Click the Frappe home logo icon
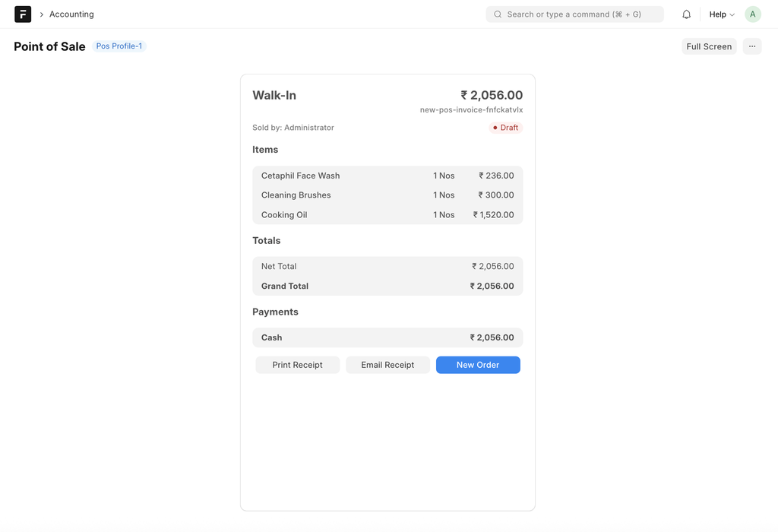 (23, 14)
